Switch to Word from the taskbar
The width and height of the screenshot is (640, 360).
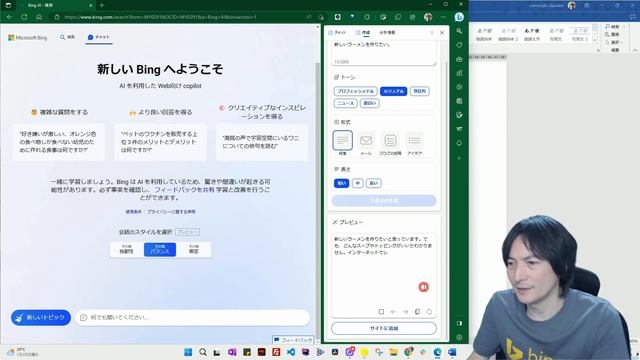point(452,352)
